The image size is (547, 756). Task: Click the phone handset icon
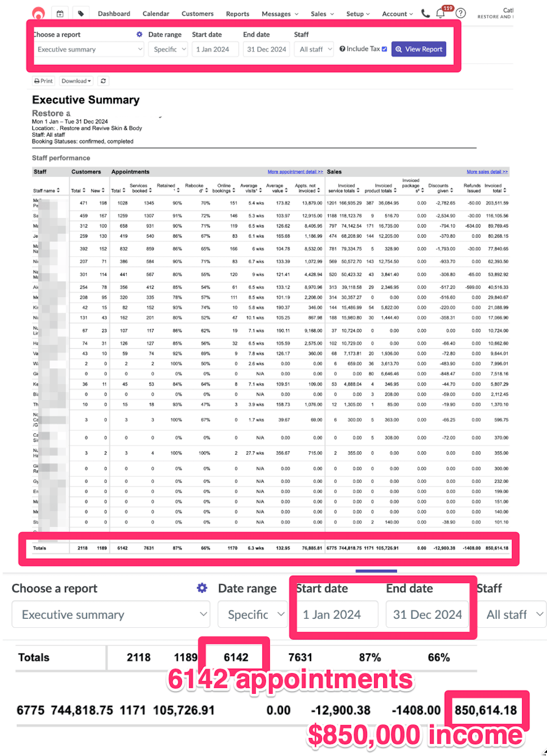coord(425,13)
